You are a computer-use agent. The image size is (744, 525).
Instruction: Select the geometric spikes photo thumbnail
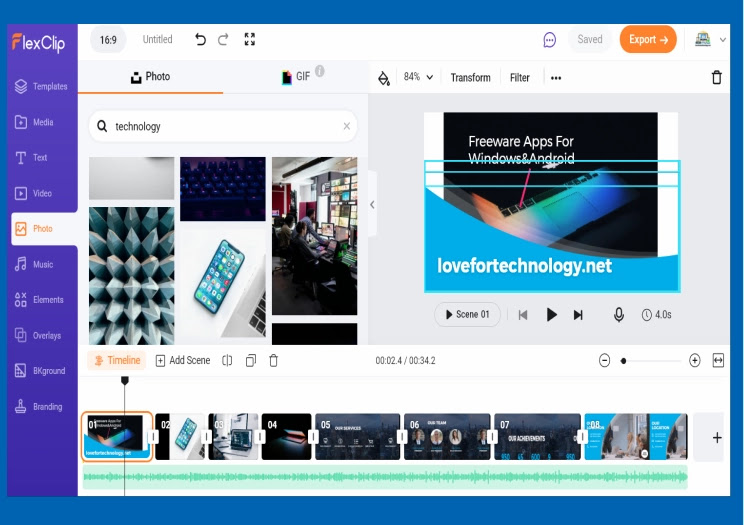pyautogui.click(x=131, y=276)
